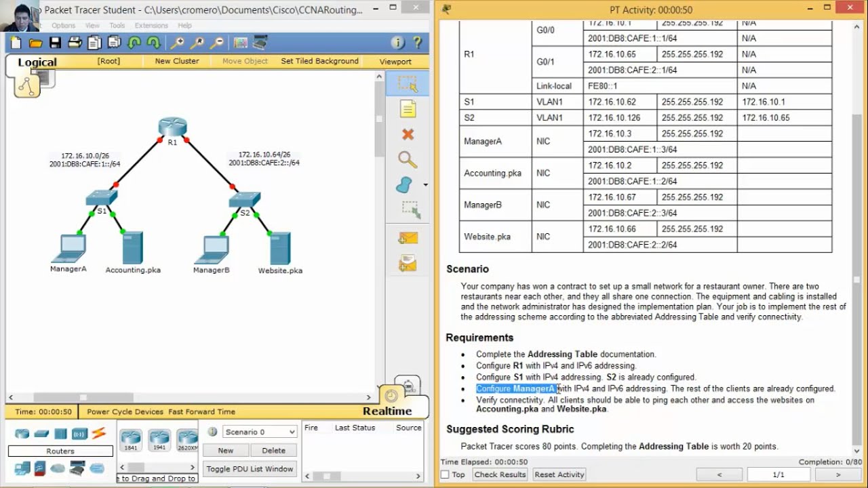Image resolution: width=868 pixels, height=488 pixels.
Task: Pick the 1941 router model
Action: [159, 441]
